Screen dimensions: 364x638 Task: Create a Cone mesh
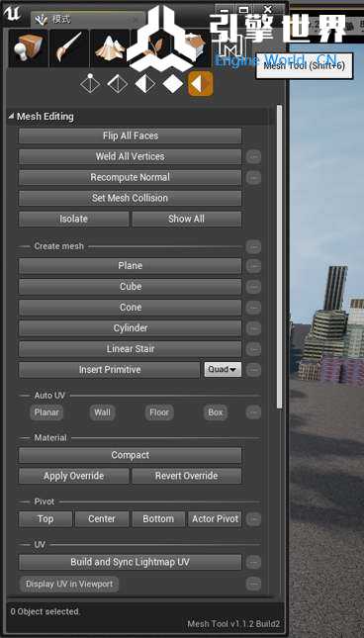(131, 308)
